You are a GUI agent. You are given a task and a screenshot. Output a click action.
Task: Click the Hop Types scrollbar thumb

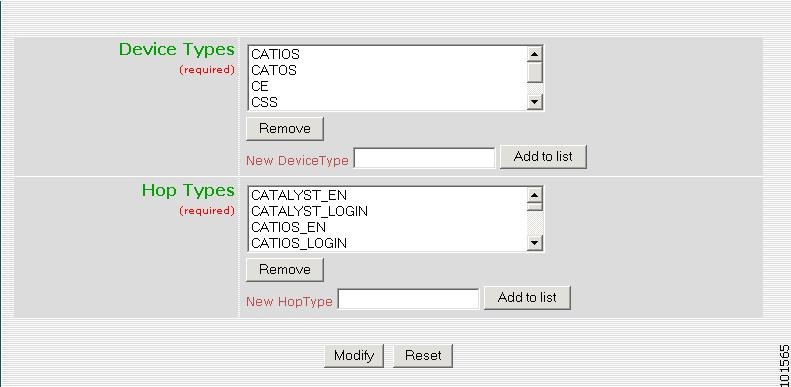click(534, 206)
